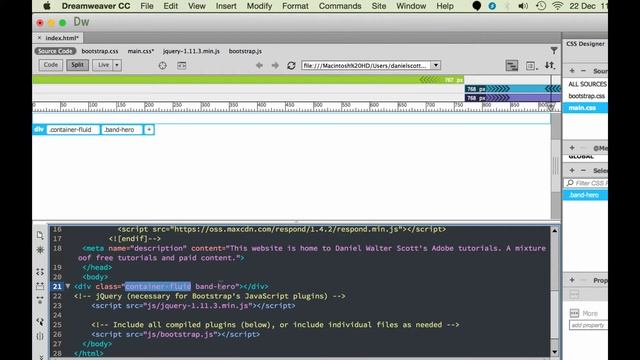Open the Site menu

point(379,6)
